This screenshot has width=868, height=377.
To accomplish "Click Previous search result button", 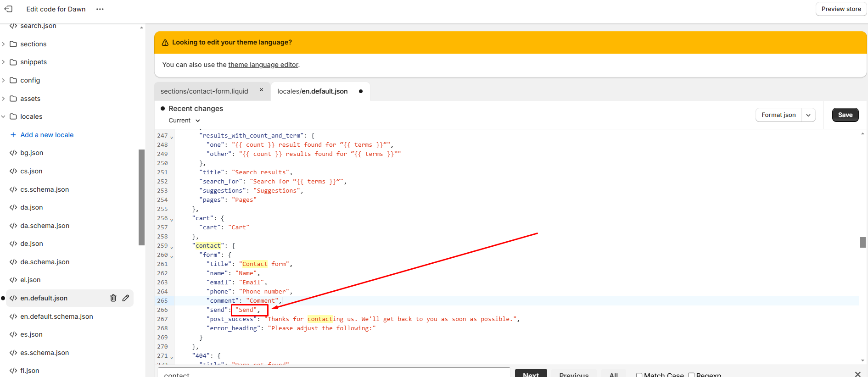I will (574, 373).
